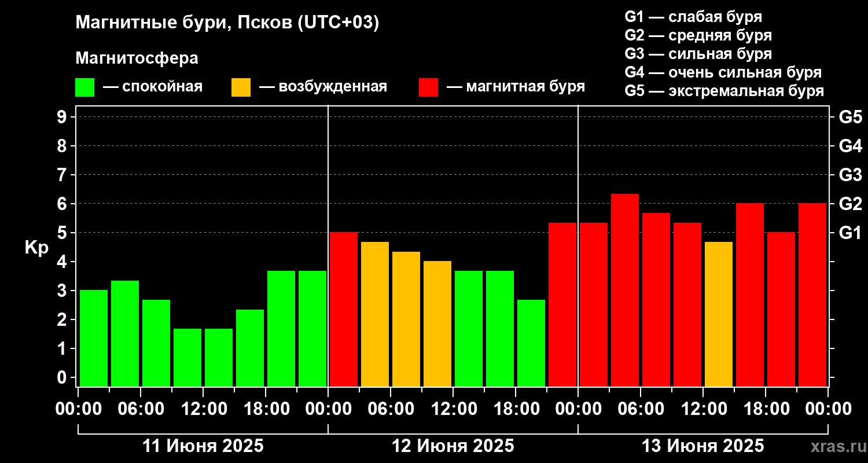
Task: Select the 13 June 09:00–12:00 red bar
Action: point(687,304)
